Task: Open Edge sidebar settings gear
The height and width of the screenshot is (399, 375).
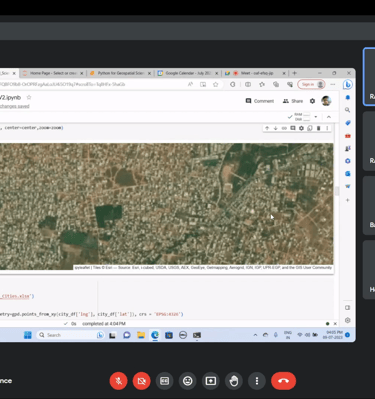Action: point(348,320)
